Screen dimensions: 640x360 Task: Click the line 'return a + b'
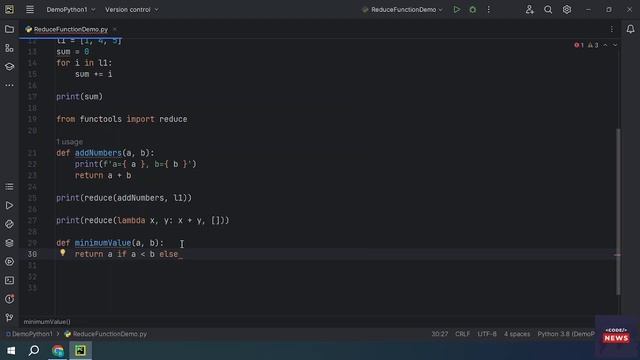coord(103,176)
